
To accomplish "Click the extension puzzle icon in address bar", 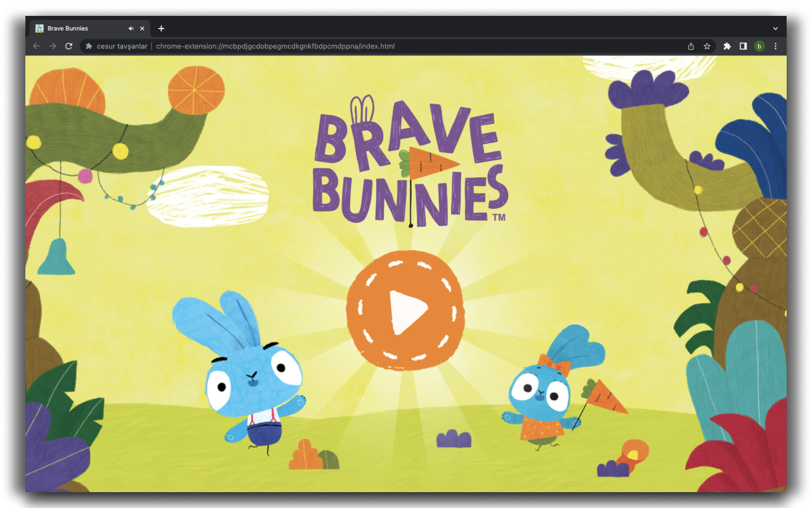I will [x=89, y=46].
